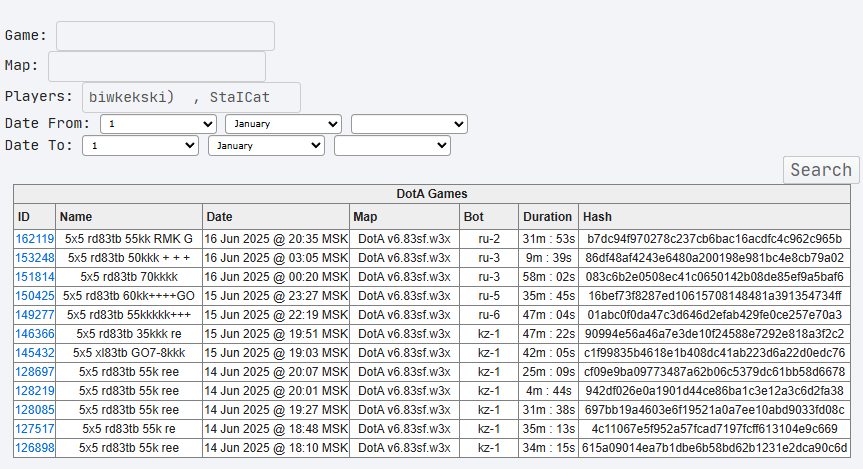
Task: Click bot cell 'ru-2'
Action: (x=489, y=239)
